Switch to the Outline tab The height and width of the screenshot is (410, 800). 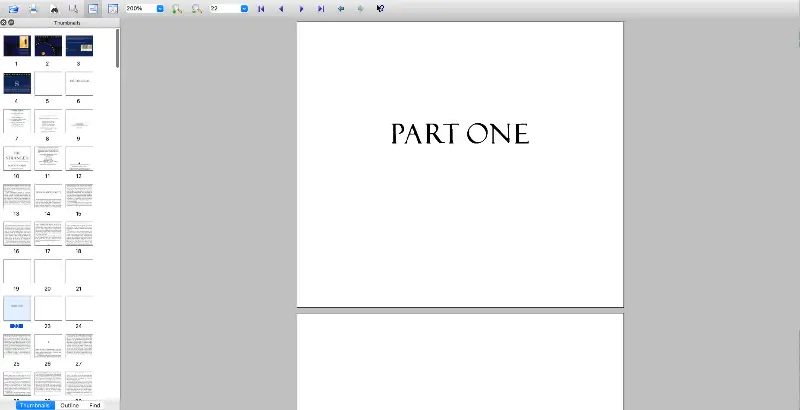(70, 405)
